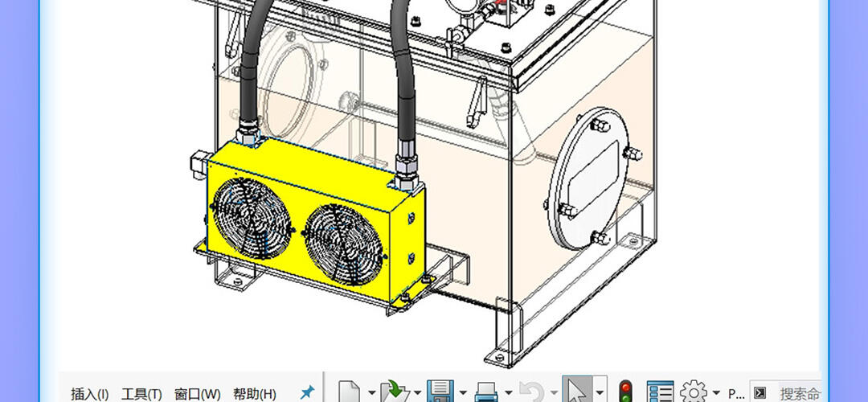Viewport: 868px width, 402px height.
Task: Pin the menu bar with the pushpin
Action: [x=307, y=392]
